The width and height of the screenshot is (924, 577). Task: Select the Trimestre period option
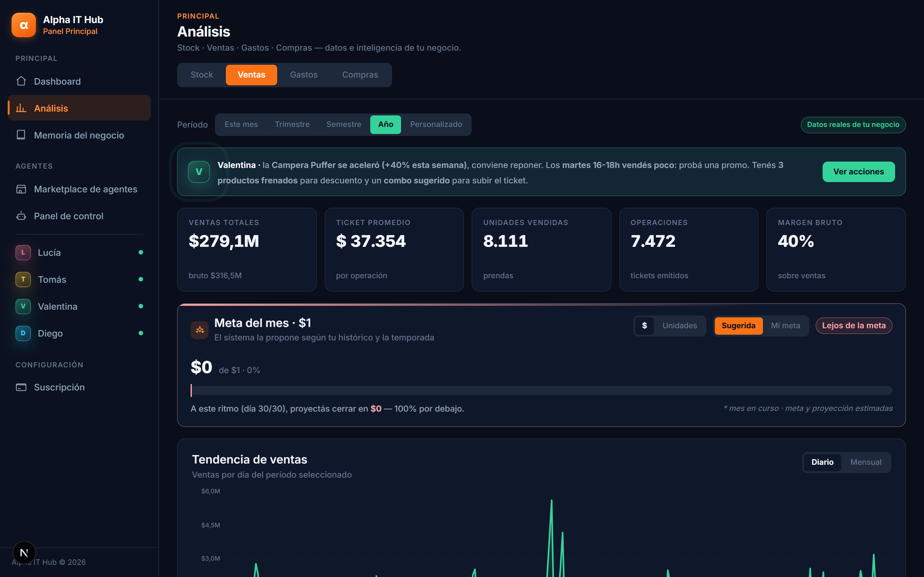(x=292, y=124)
